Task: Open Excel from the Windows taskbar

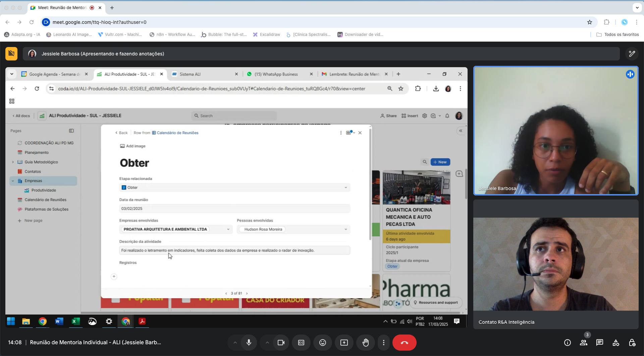Action: click(x=76, y=321)
